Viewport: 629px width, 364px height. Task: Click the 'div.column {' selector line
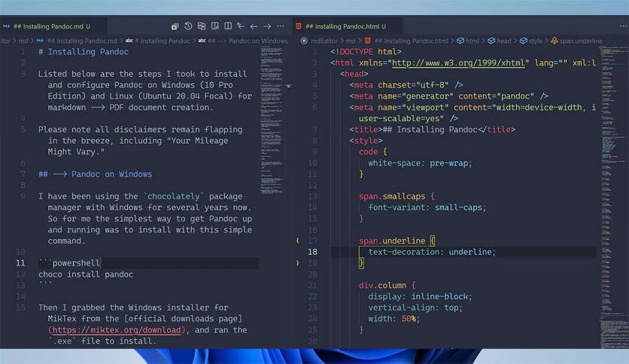point(387,286)
